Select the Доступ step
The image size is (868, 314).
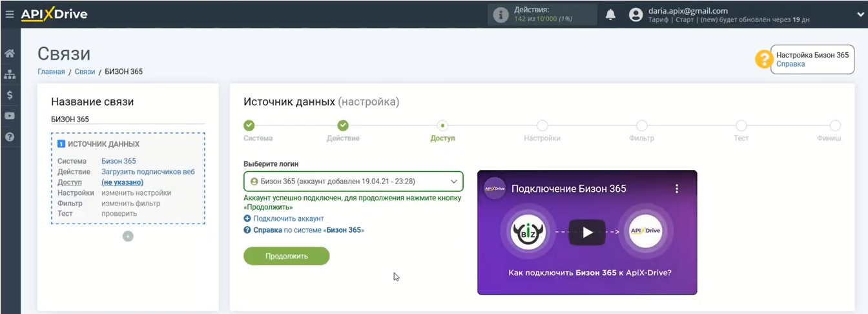[x=442, y=125]
